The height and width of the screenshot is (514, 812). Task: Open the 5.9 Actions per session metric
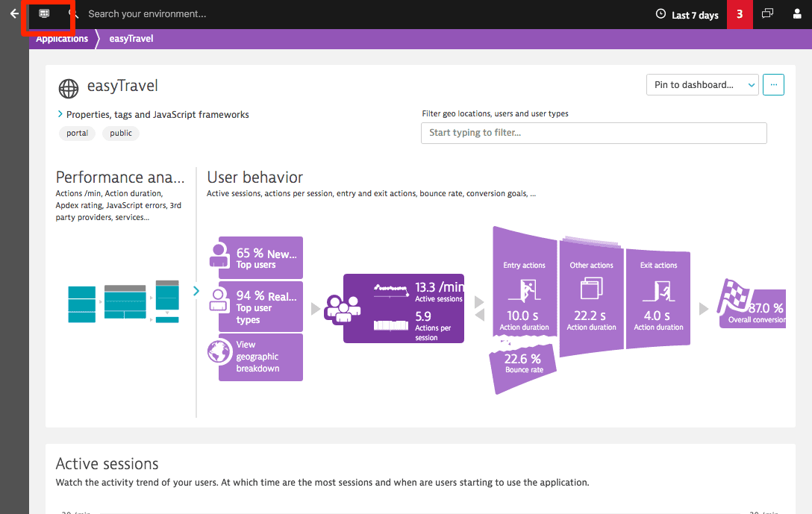pyautogui.click(x=434, y=325)
